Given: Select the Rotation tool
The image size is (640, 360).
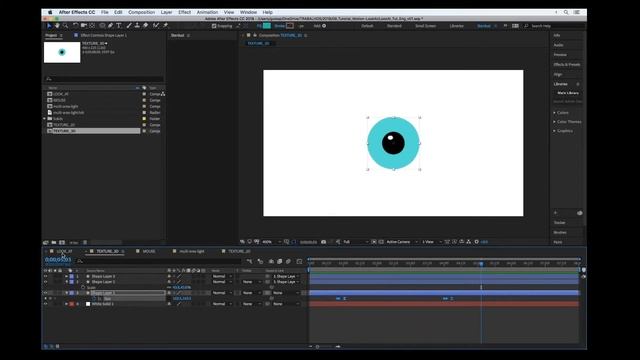Looking at the screenshot, I should pyautogui.click(x=76, y=26).
